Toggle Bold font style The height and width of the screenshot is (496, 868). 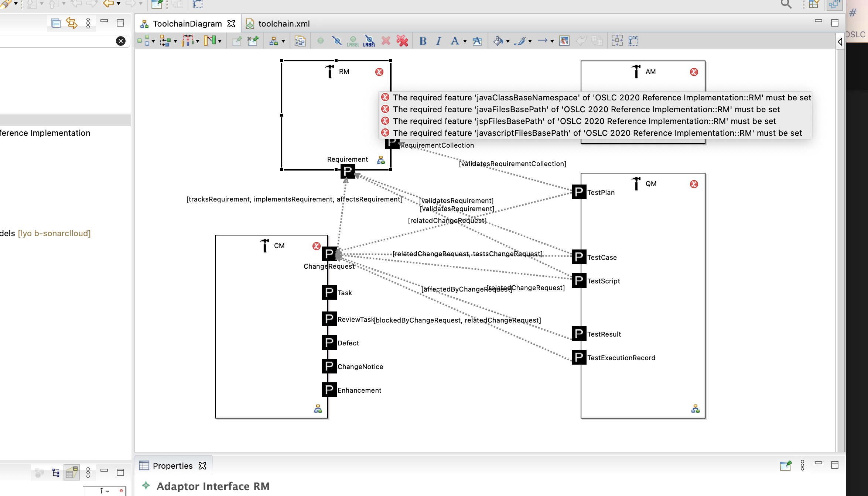(x=423, y=41)
